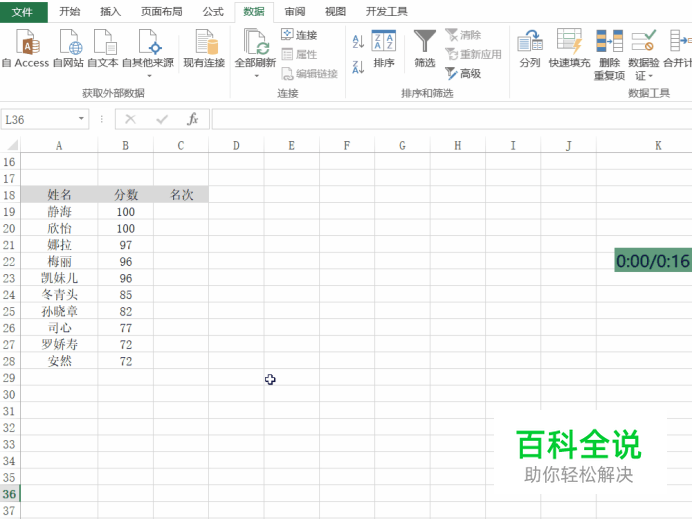
Task: Select column A header
Action: [x=59, y=146]
